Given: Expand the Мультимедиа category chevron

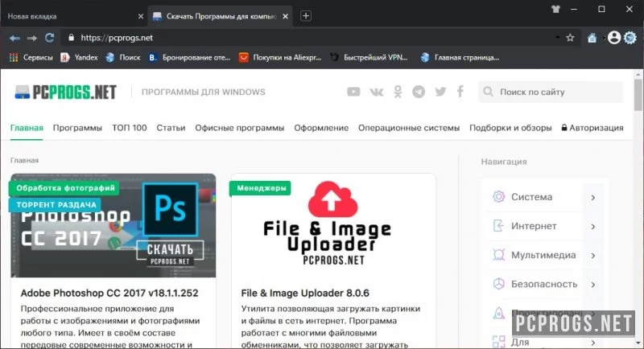Looking at the screenshot, I should click(x=593, y=256).
